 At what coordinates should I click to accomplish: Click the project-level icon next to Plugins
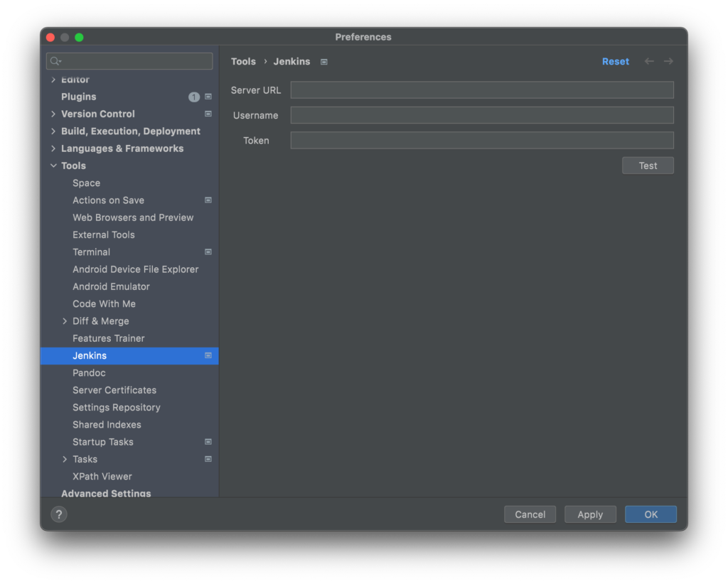208,97
